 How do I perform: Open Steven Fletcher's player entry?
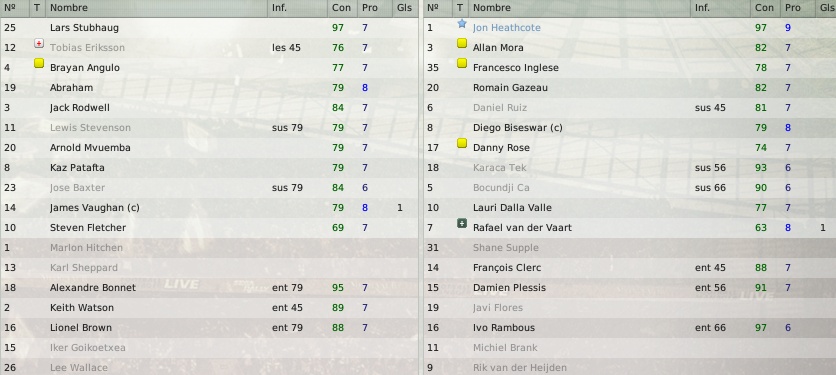pos(209,228)
